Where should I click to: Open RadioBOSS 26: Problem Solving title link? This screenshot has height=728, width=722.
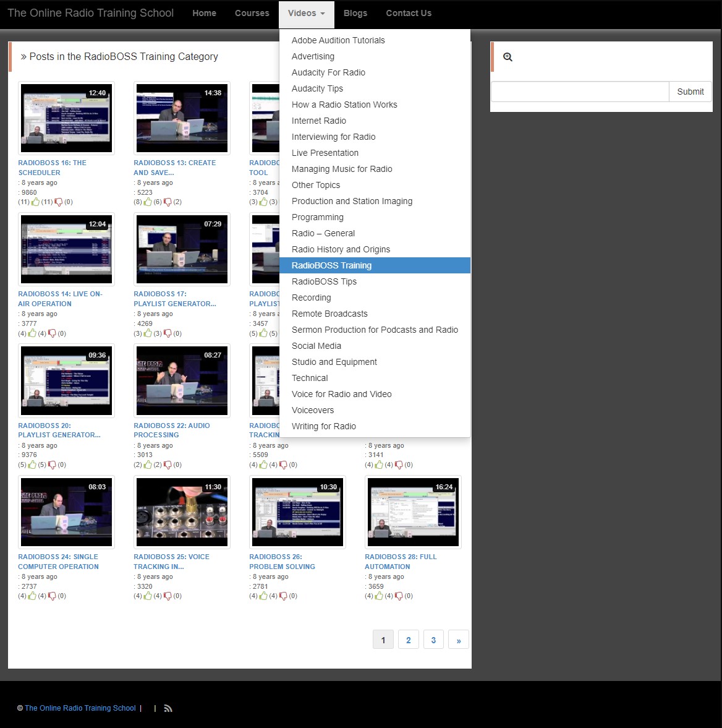point(282,562)
